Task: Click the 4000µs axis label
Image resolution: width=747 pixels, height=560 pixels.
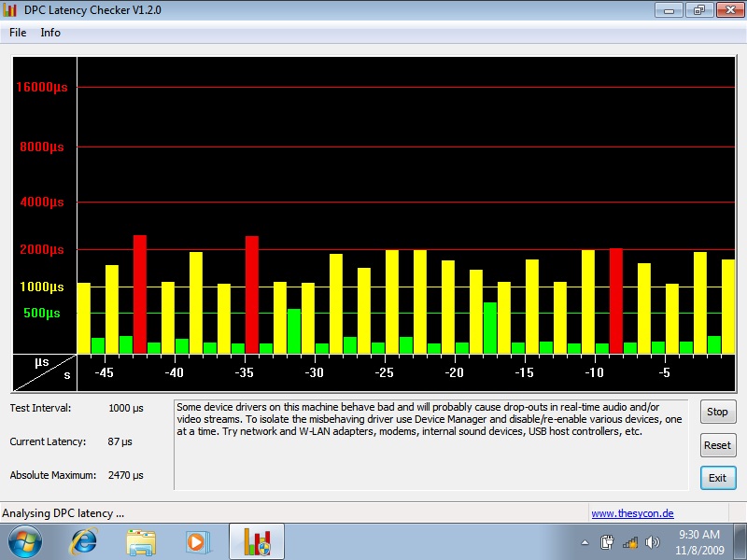Action: tap(42, 202)
